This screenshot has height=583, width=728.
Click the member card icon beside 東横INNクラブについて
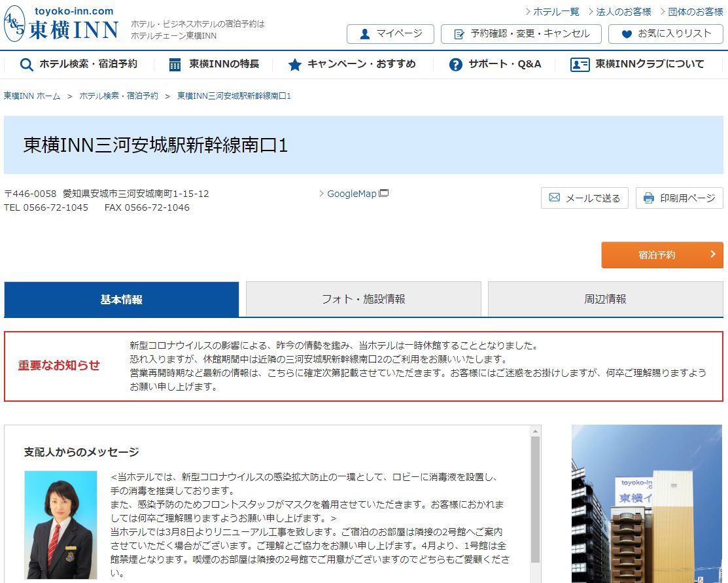tap(580, 65)
